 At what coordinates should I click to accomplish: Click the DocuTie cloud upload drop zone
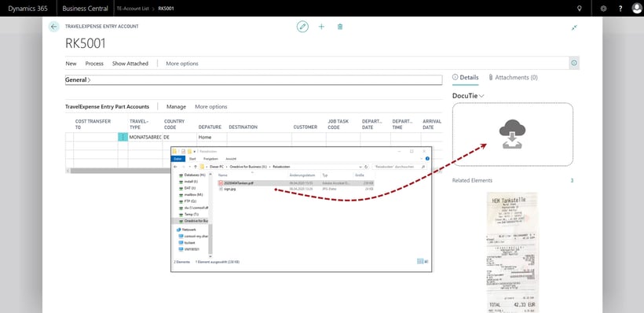pos(513,134)
